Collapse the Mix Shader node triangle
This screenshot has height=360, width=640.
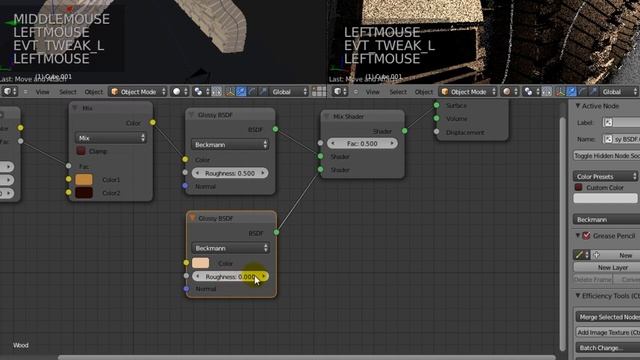(x=327, y=117)
